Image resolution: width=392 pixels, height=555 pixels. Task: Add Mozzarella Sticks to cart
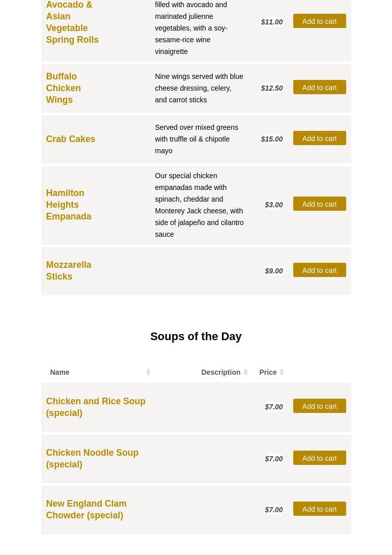click(x=319, y=270)
